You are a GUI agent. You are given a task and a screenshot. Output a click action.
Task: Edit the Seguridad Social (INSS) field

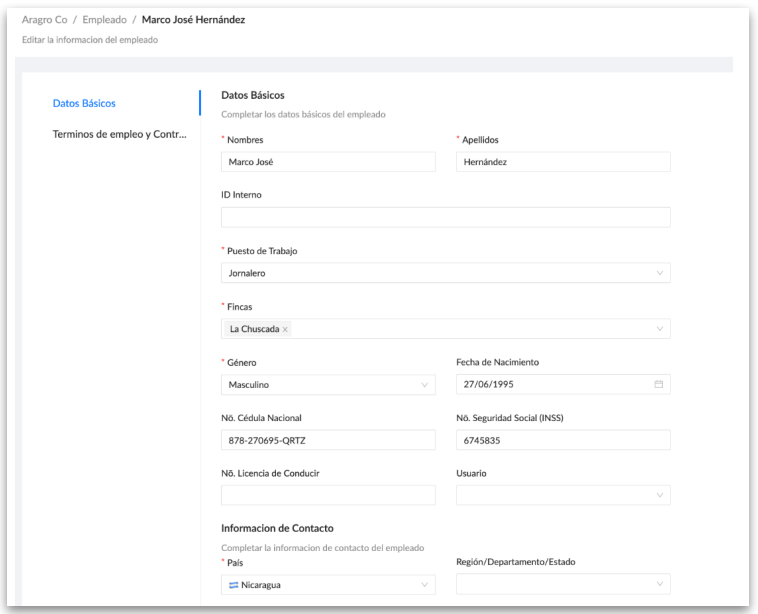[563, 440]
